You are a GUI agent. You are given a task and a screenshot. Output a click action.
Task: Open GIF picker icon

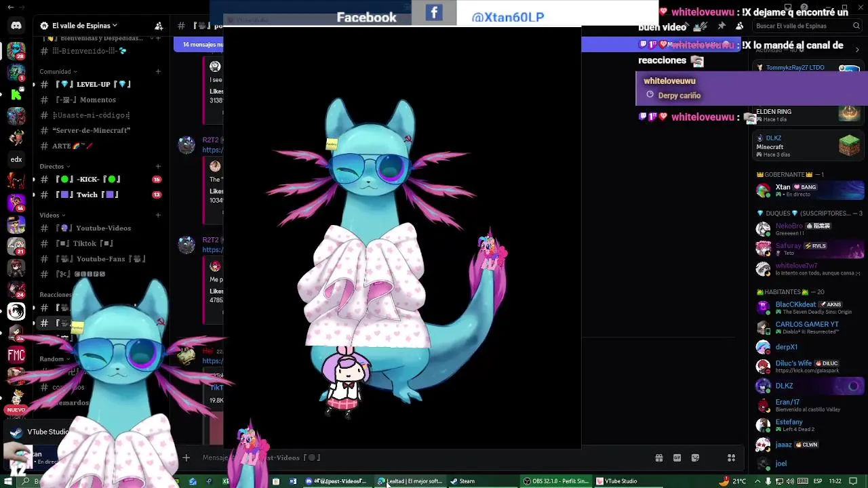coord(677,458)
